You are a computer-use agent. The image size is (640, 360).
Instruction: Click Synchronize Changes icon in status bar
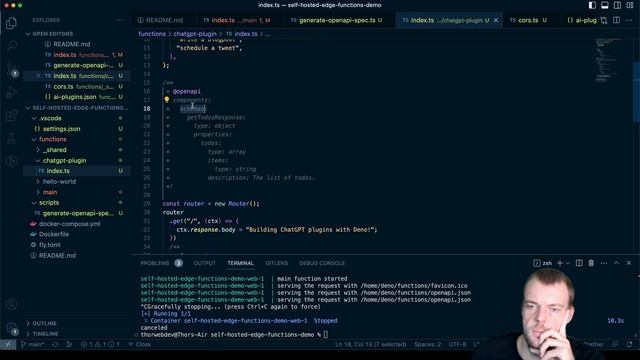[x=55, y=344]
